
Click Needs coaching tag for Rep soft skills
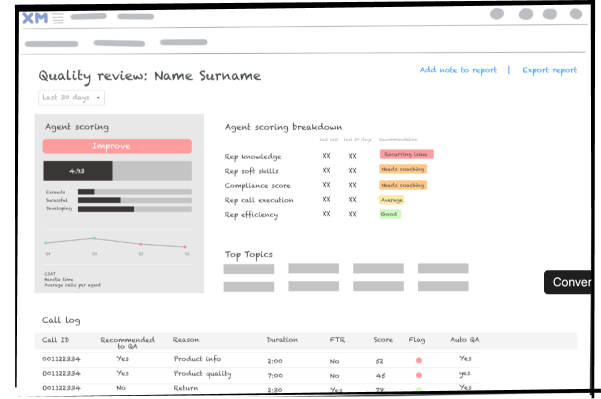tap(403, 169)
